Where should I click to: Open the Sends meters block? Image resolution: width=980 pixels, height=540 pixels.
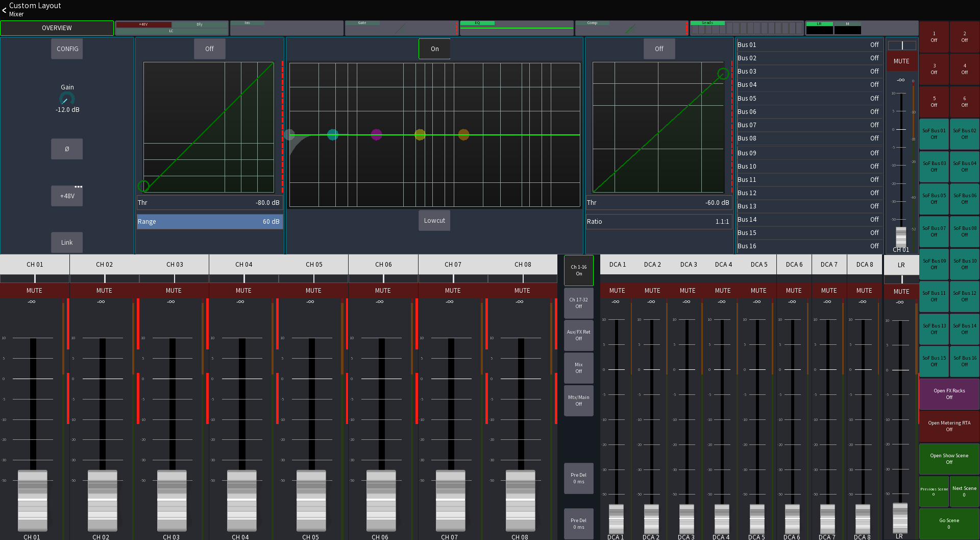pos(747,28)
